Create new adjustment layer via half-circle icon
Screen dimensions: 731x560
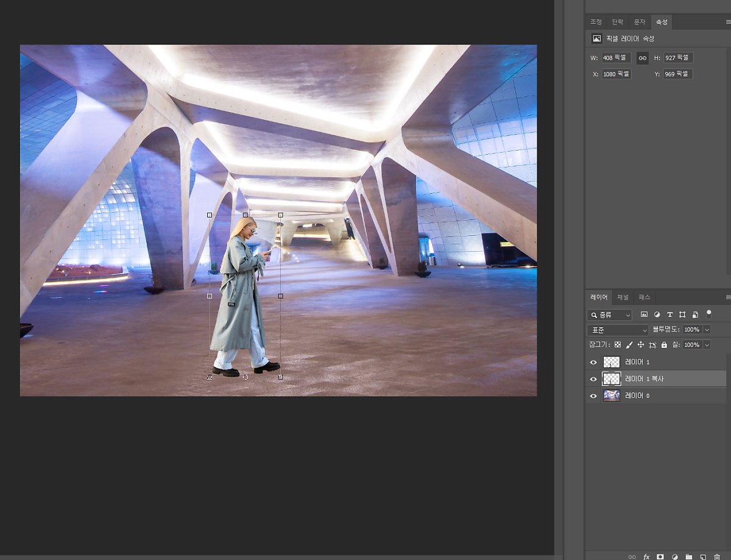coord(674,556)
